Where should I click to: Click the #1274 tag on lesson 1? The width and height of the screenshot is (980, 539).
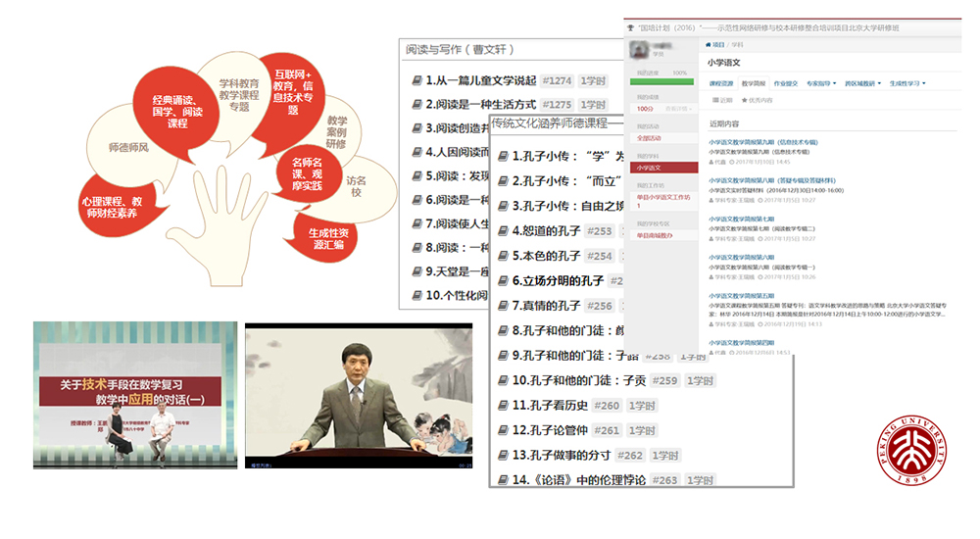coord(557,80)
